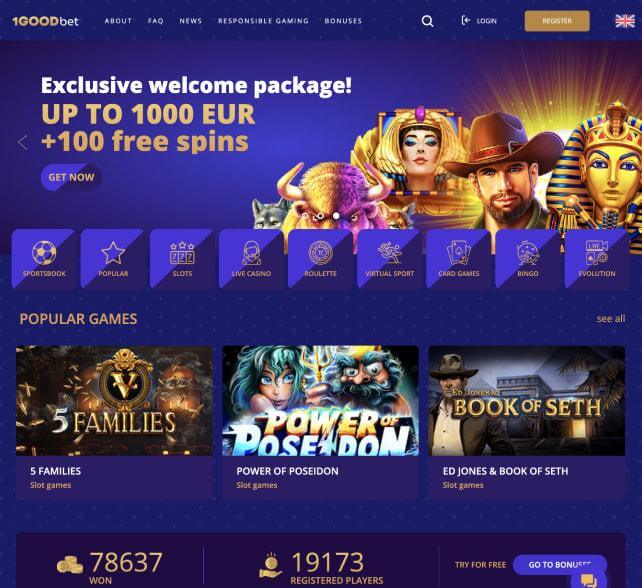The height and width of the screenshot is (588, 642).
Task: Switch to the third carousel dot
Action: tap(336, 215)
